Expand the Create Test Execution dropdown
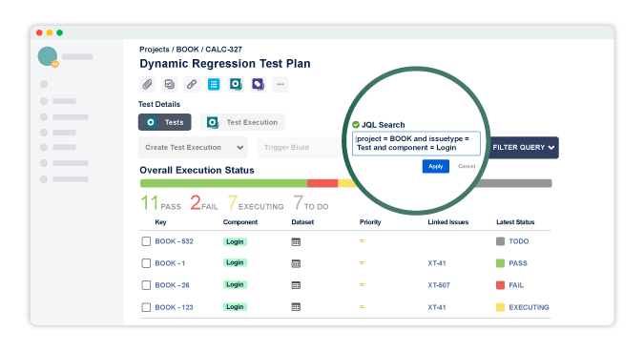Image resolution: width=644 pixels, height=352 pixels. (193, 148)
